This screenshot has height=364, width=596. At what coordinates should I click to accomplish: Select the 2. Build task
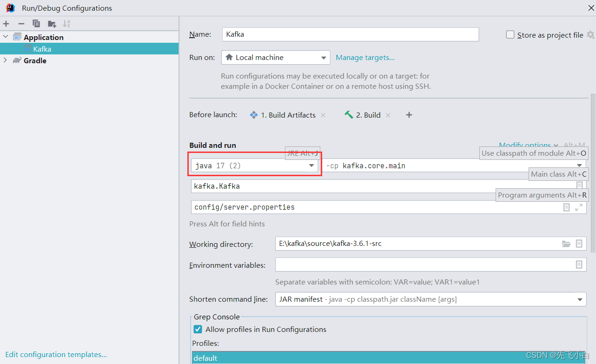click(x=363, y=115)
